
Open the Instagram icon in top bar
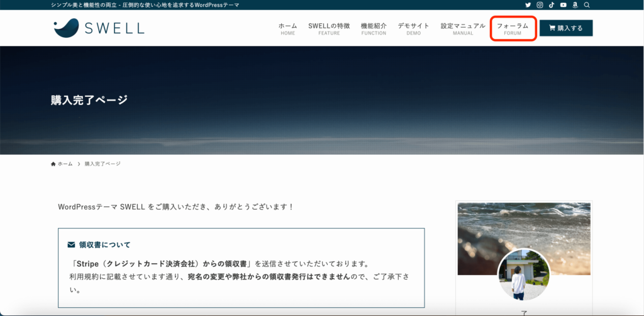point(540,5)
